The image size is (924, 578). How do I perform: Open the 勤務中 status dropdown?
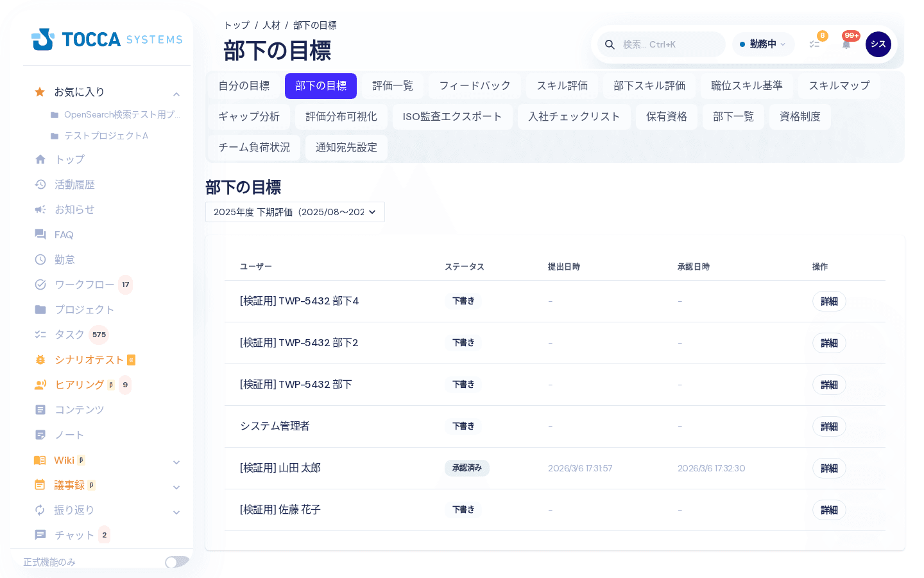tap(763, 44)
